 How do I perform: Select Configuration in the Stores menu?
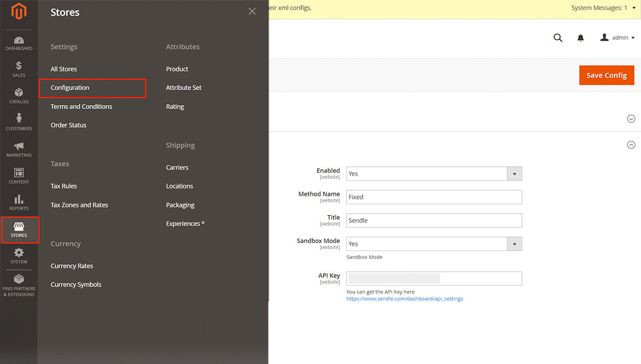tap(70, 88)
